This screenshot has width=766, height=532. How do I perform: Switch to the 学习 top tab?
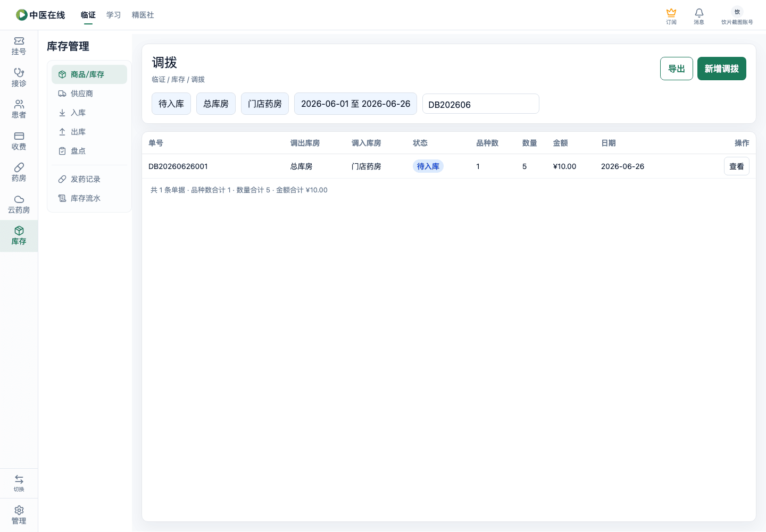pos(114,15)
